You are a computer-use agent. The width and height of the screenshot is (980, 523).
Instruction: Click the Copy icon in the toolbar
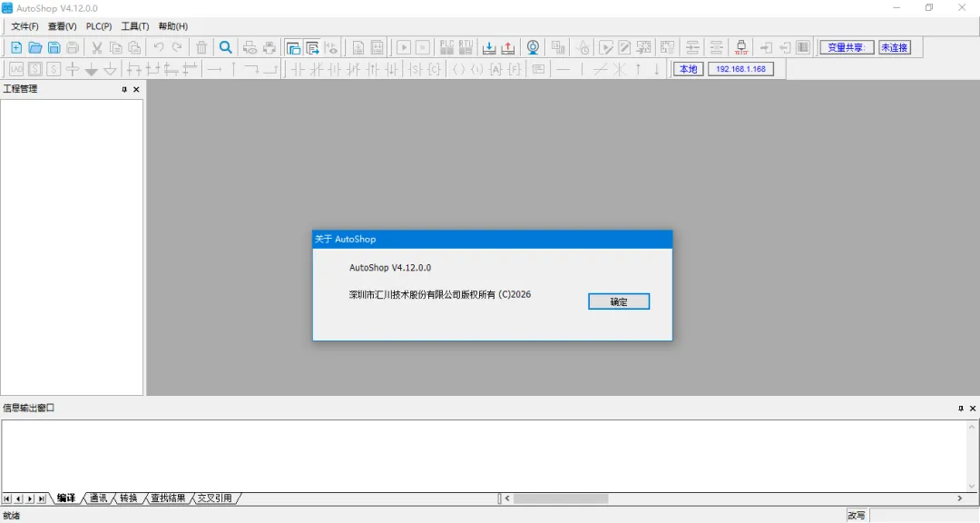point(115,47)
